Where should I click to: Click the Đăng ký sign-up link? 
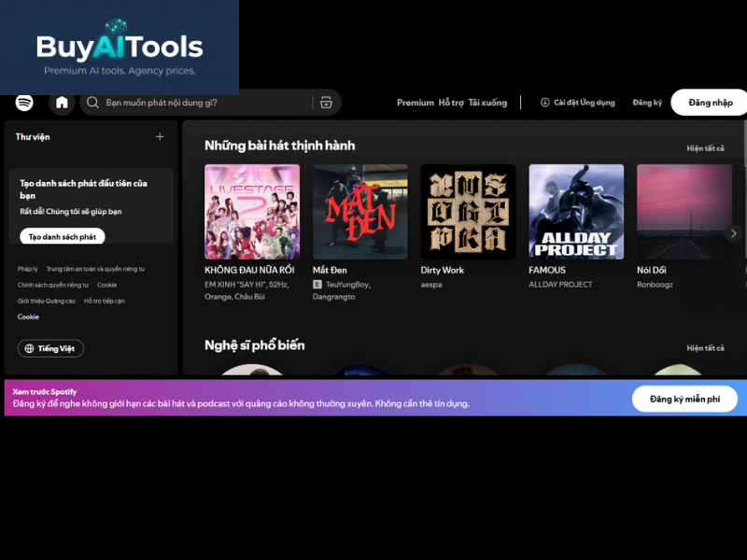click(x=647, y=103)
